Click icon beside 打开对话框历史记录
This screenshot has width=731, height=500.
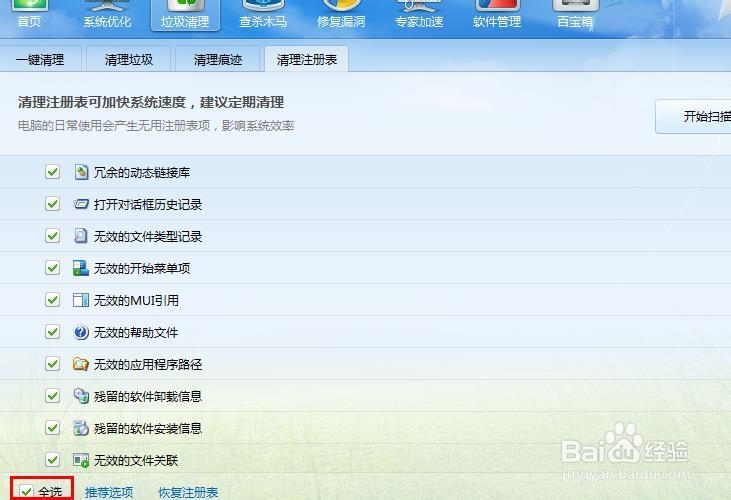pos(81,204)
